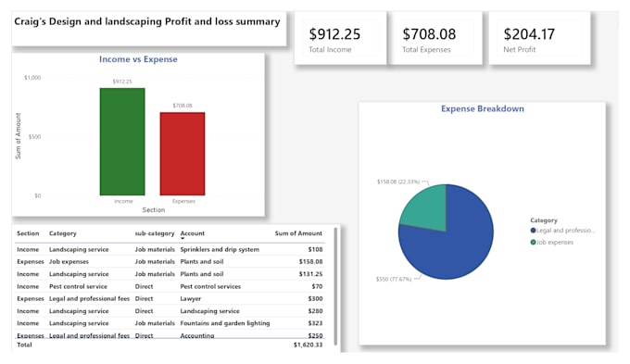Click the sort arrow under Account header
The image size is (630, 364).
pos(183,239)
